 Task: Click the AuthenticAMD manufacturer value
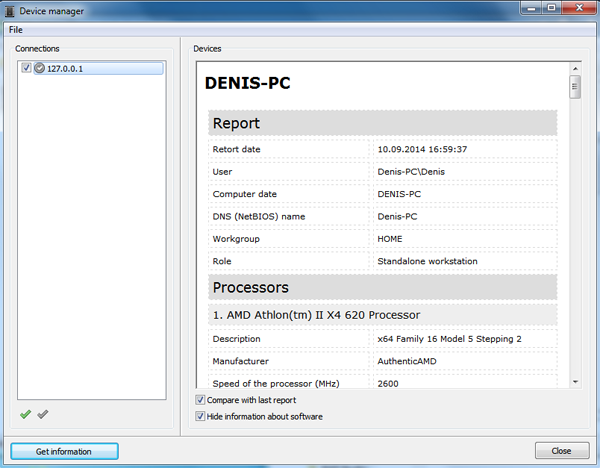pyautogui.click(x=407, y=361)
